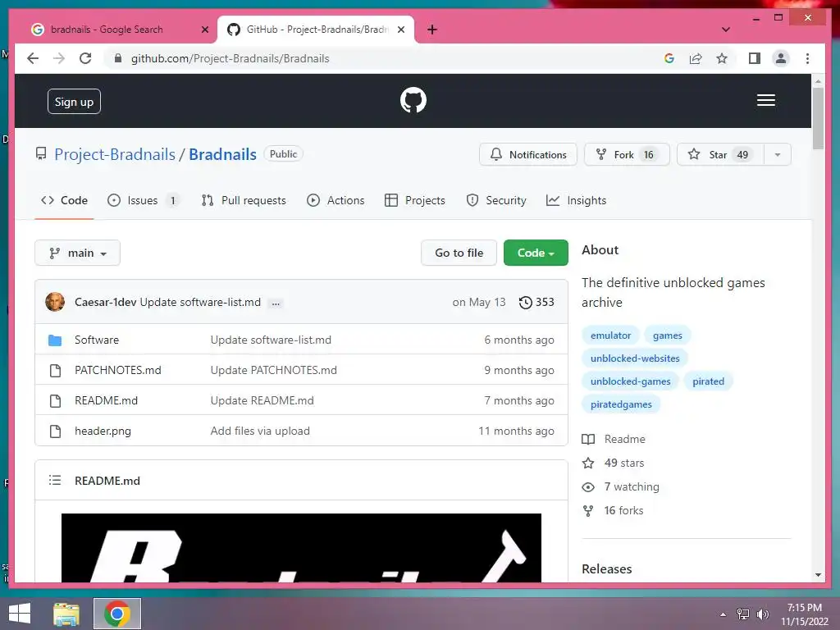The height and width of the screenshot is (630, 840).
Task: Open the browser side panel icon
Action: coord(755,58)
